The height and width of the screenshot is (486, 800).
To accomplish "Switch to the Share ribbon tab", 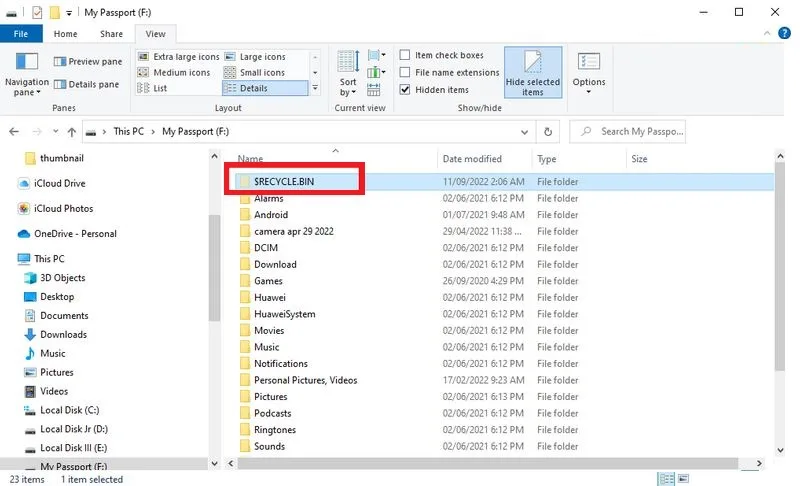I will pyautogui.click(x=111, y=34).
